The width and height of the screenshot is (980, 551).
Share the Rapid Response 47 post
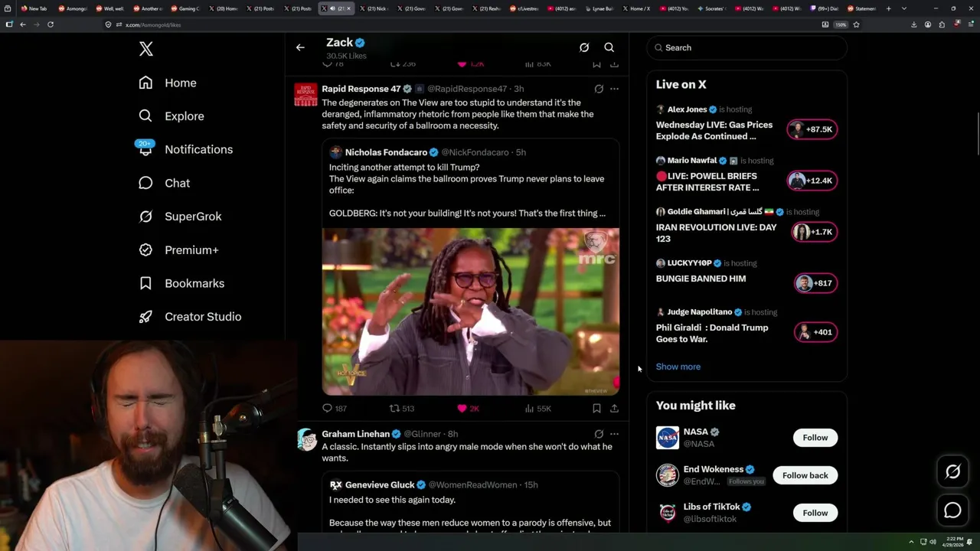point(614,409)
